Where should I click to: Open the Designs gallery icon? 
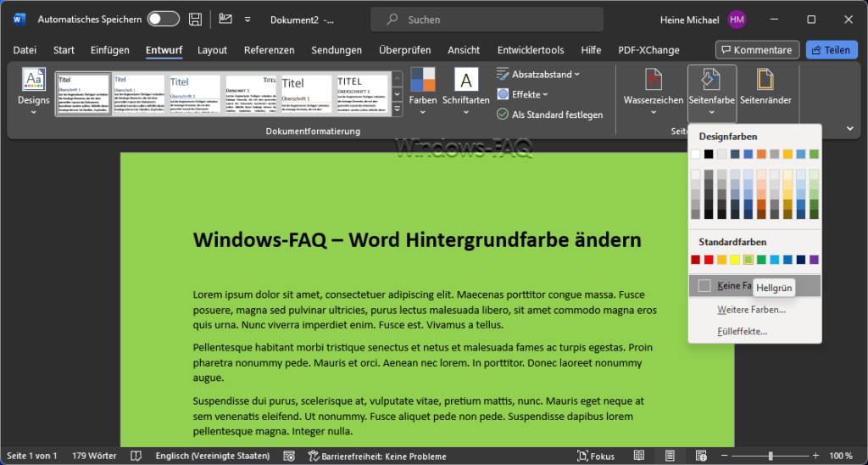pyautogui.click(x=34, y=79)
